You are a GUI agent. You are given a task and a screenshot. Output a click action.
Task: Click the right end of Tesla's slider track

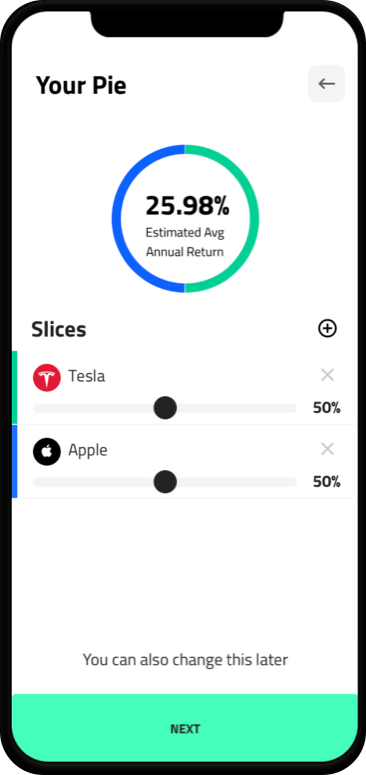tap(291, 408)
